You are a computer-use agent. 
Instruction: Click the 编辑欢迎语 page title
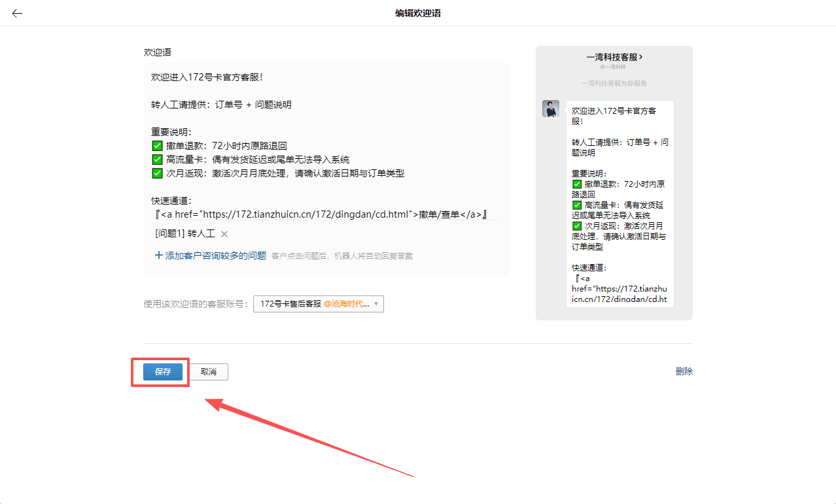(418, 13)
